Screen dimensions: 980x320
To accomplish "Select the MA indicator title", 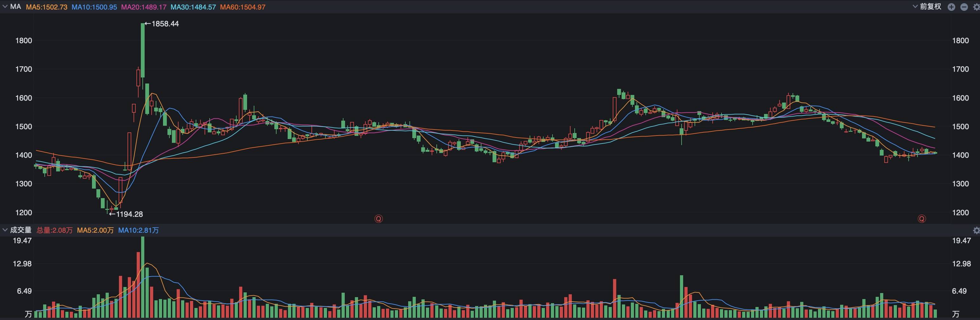I will 16,6.
